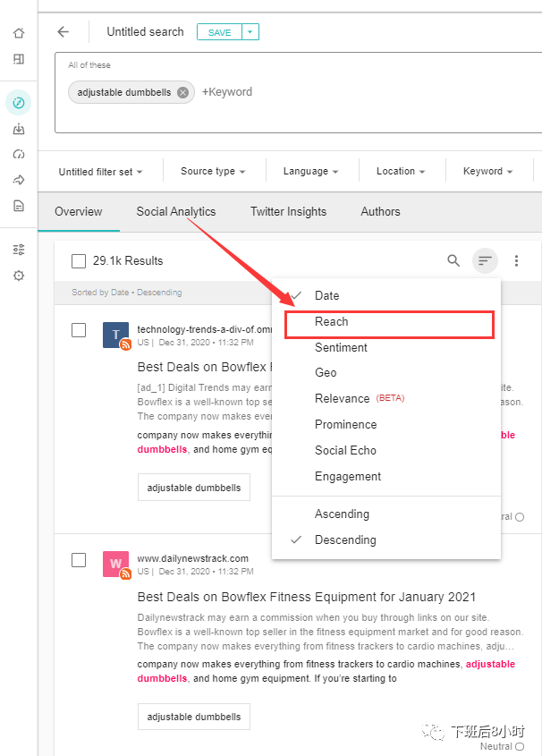Click the home icon in sidebar
This screenshot has width=542, height=756.
(19, 33)
